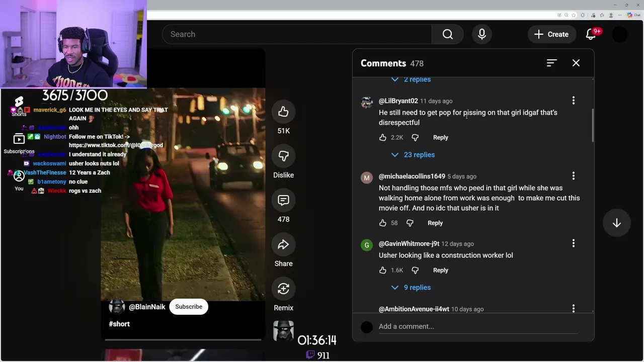The height and width of the screenshot is (362, 644).
Task: Click the Create button
Action: pos(551,34)
